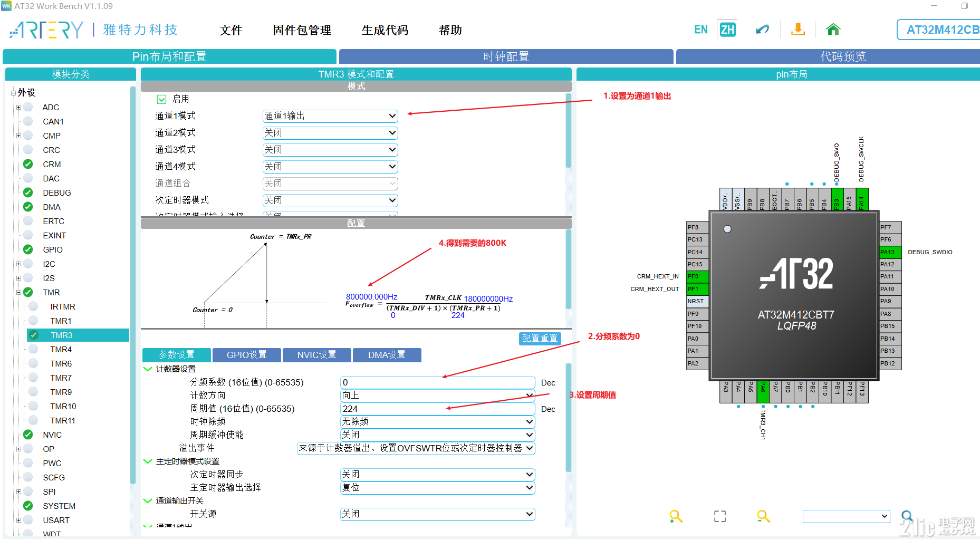Click 分频系数 value input field
This screenshot has width=980, height=540.
tap(438, 382)
